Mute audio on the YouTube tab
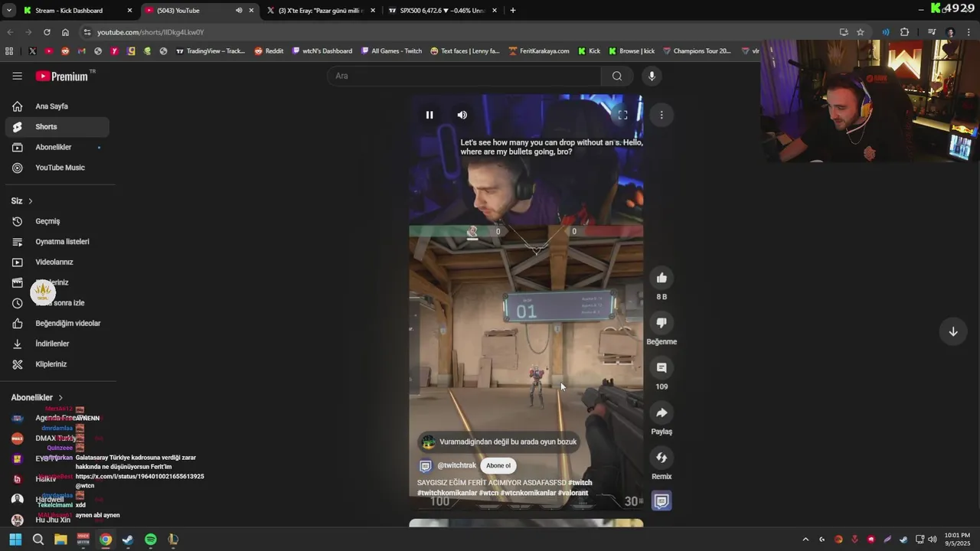Image resolution: width=980 pixels, height=551 pixels. click(239, 11)
